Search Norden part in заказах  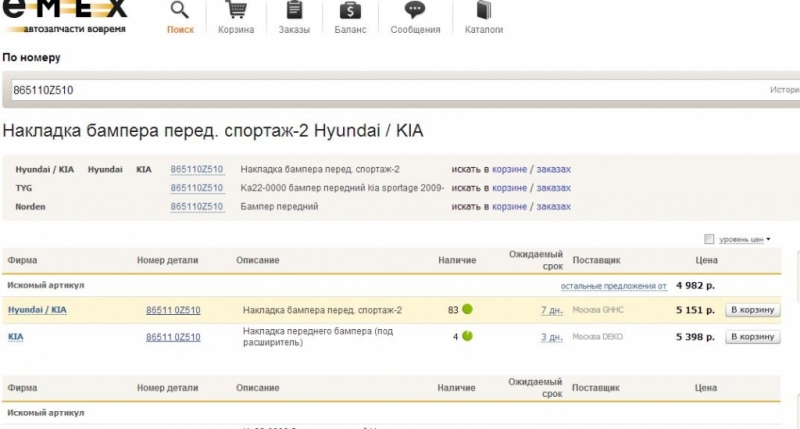553,206
